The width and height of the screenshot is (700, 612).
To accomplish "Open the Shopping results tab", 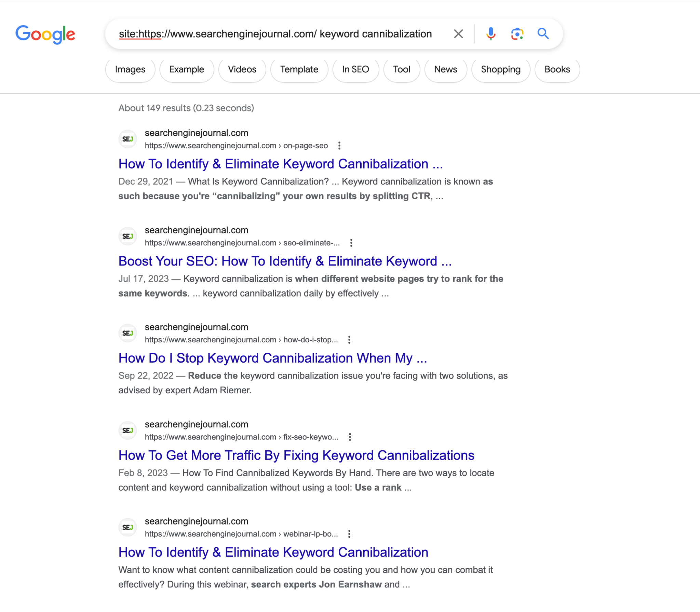I will point(501,69).
